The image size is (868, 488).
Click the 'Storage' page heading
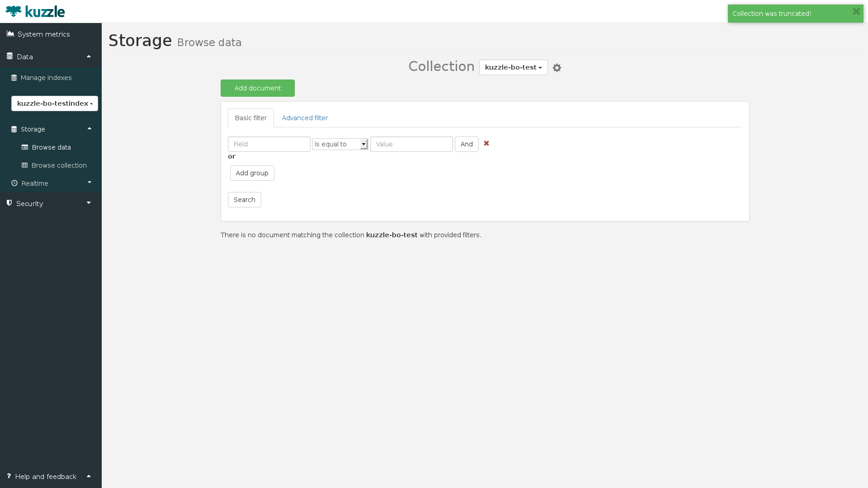coord(140,41)
